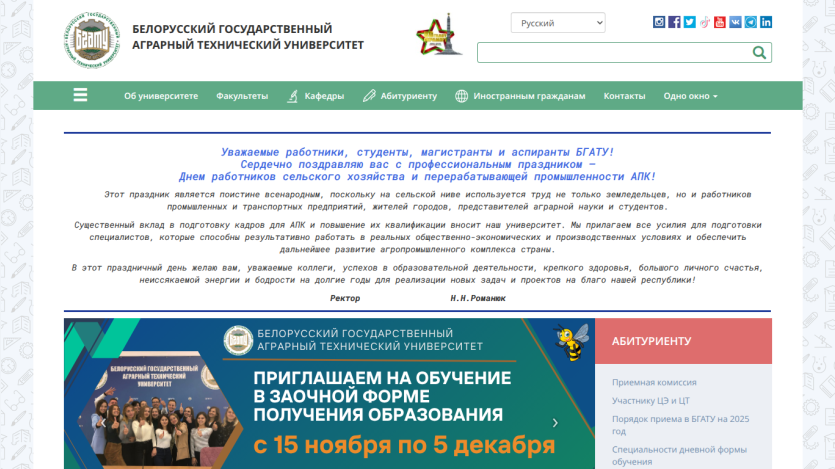This screenshot has width=835, height=469.
Task: Open the Telegram social link
Action: pyautogui.click(x=750, y=22)
